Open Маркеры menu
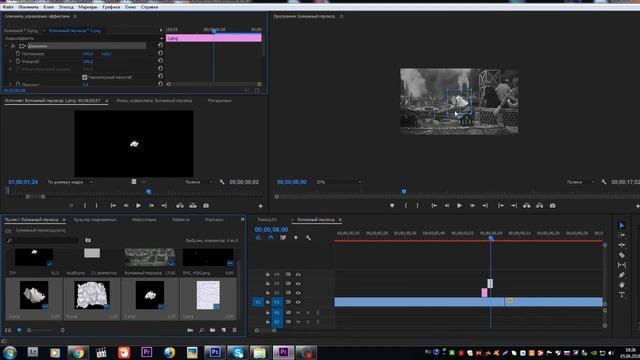 88,7
